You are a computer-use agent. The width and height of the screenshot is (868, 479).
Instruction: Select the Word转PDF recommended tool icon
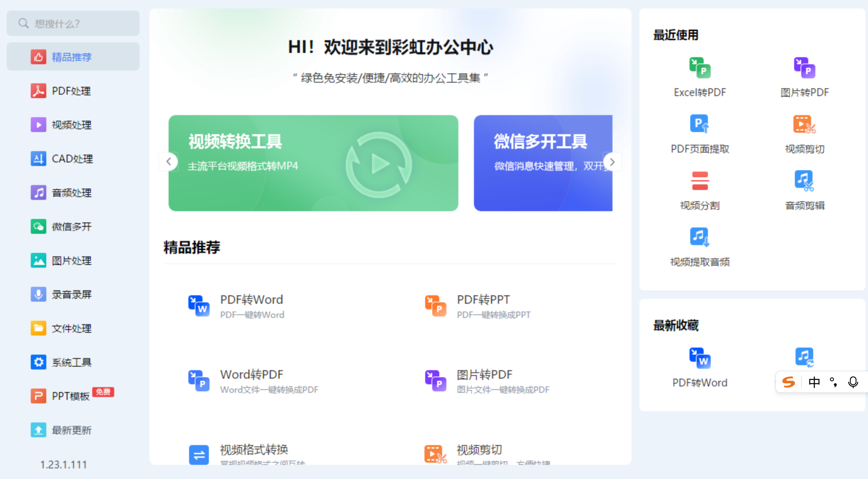[199, 380]
